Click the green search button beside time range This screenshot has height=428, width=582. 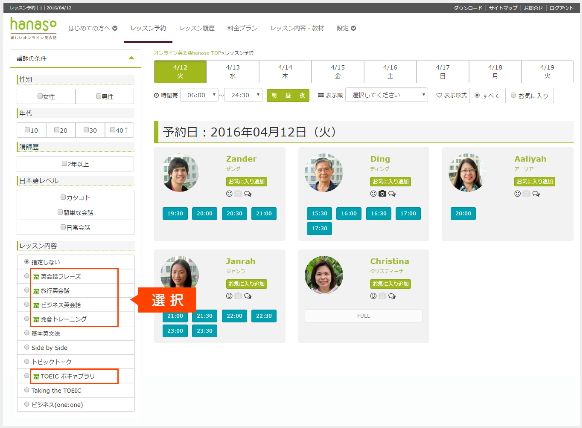[288, 95]
